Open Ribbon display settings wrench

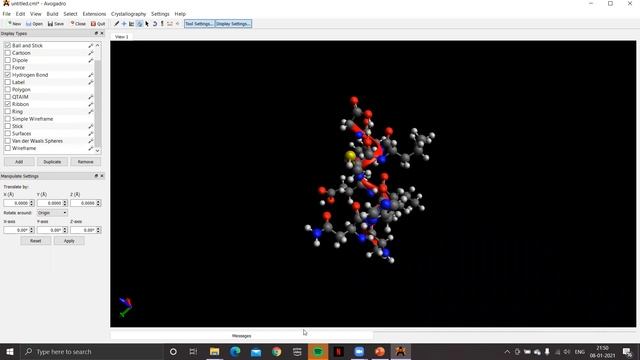[x=91, y=104]
